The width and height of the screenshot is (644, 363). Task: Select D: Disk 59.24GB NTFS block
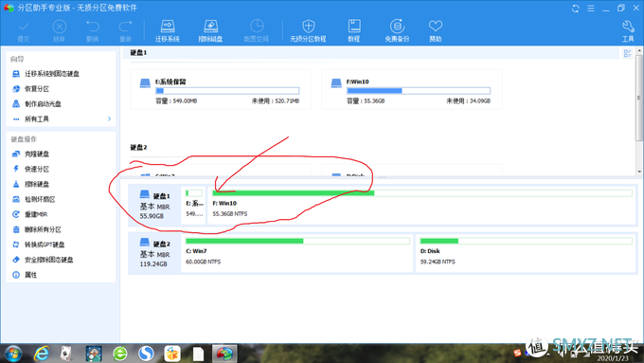(526, 253)
